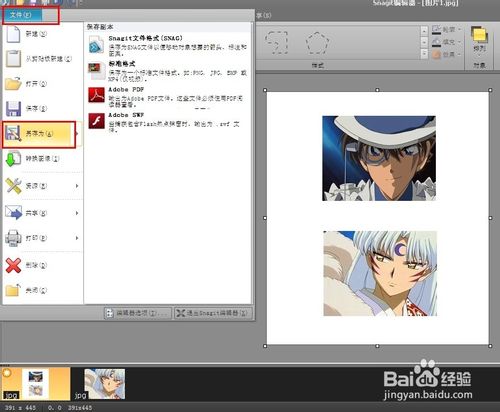Image resolution: width=500 pixels, height=412 pixels.
Task: Expand the styles gallery more arrow
Action: pyautogui.click(x=424, y=54)
